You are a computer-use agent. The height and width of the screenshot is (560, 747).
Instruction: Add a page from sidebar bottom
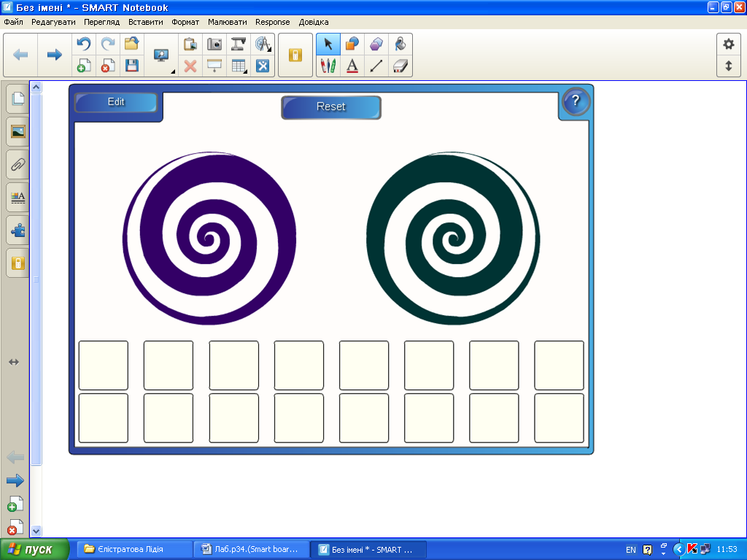click(x=15, y=504)
